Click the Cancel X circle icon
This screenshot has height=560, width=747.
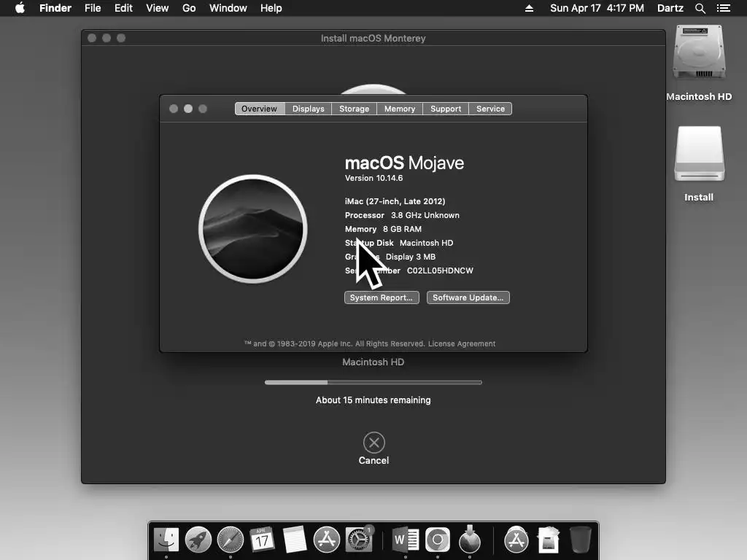point(374,443)
